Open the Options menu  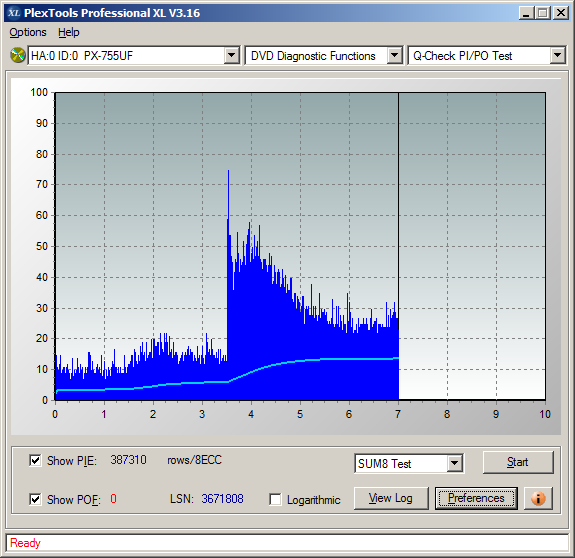(x=28, y=32)
